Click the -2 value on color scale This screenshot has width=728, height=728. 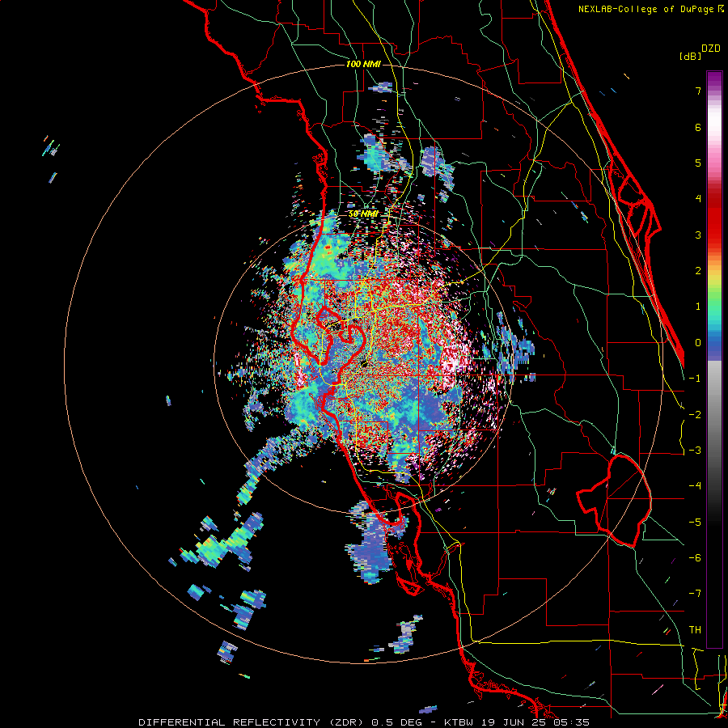point(695,415)
